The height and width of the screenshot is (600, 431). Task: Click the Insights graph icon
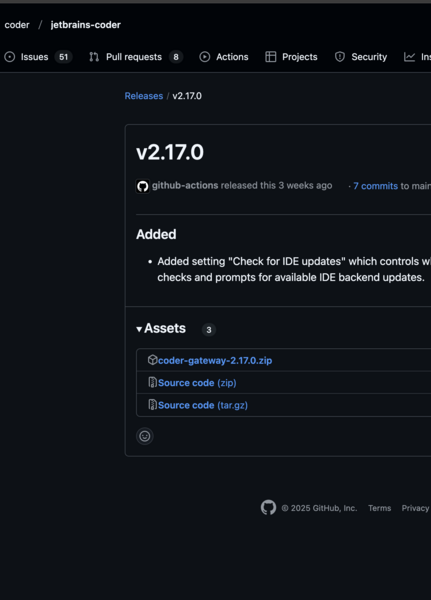(409, 57)
